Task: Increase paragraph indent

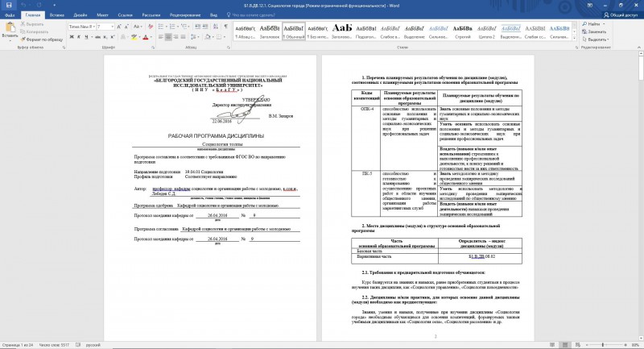Action: [205, 27]
